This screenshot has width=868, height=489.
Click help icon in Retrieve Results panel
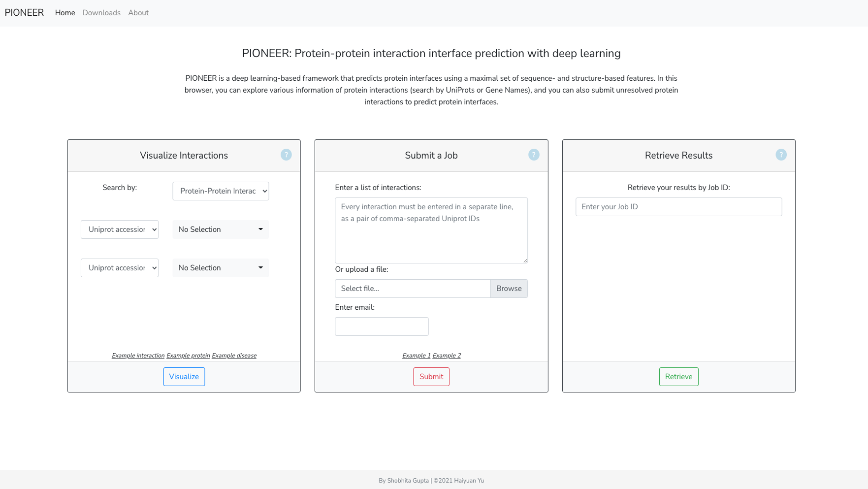tap(781, 155)
